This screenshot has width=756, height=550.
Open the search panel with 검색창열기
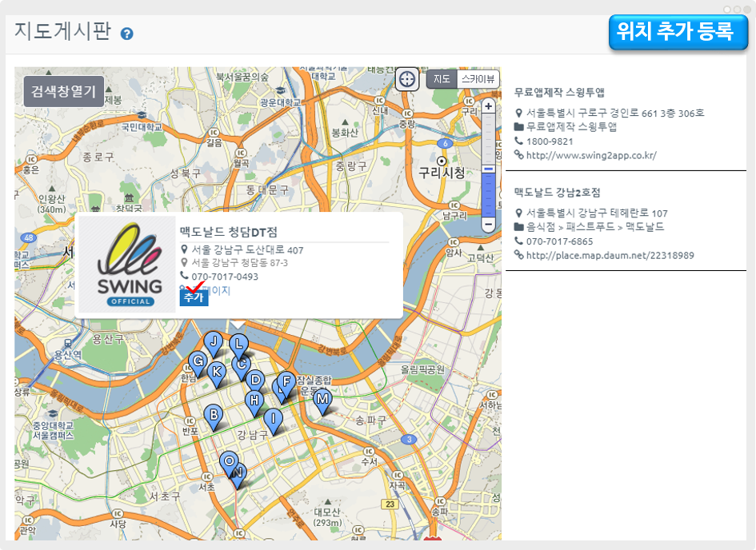[63, 91]
